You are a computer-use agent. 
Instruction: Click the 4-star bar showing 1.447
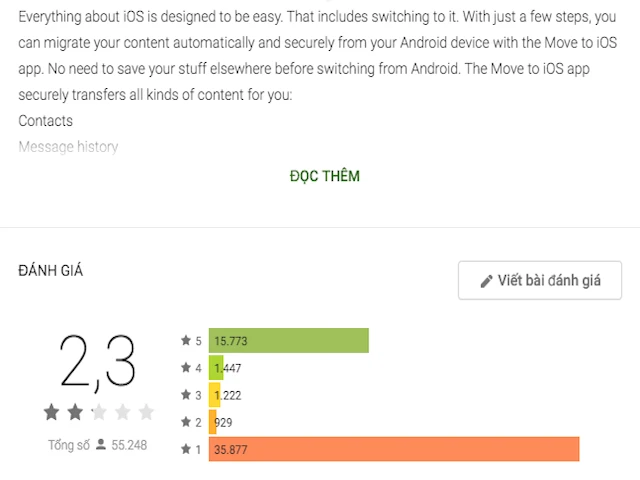click(x=216, y=368)
